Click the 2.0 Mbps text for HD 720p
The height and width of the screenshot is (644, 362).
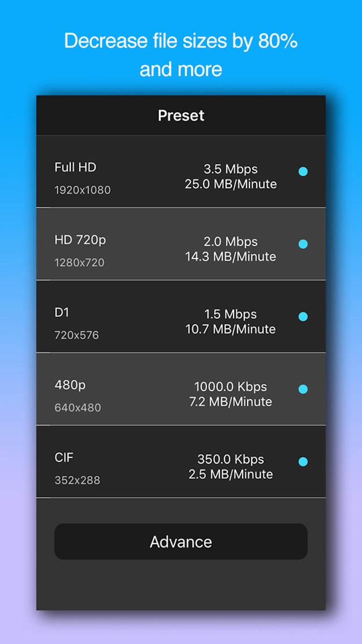click(x=230, y=241)
